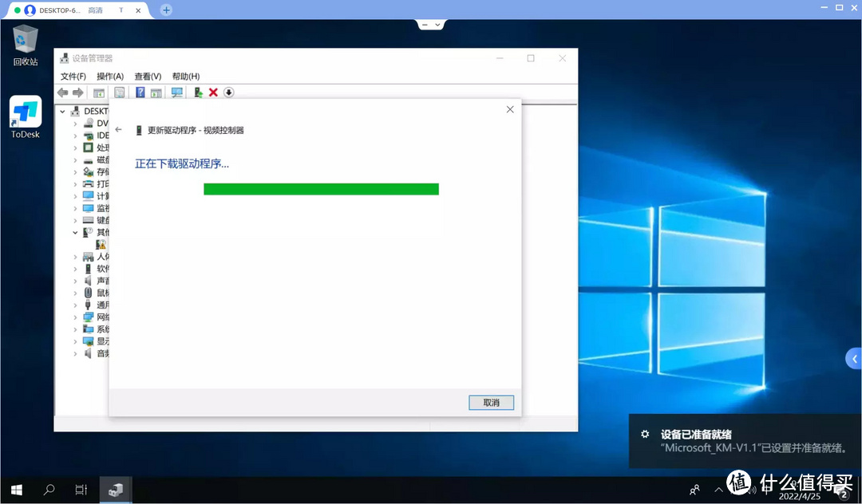
Task: Click the DESKTOP root node computer icon
Action: [75, 111]
